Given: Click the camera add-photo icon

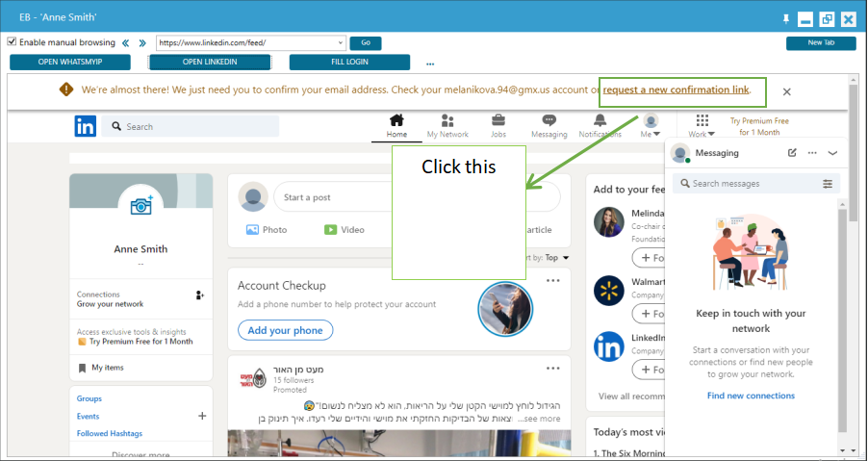Looking at the screenshot, I should (x=141, y=206).
